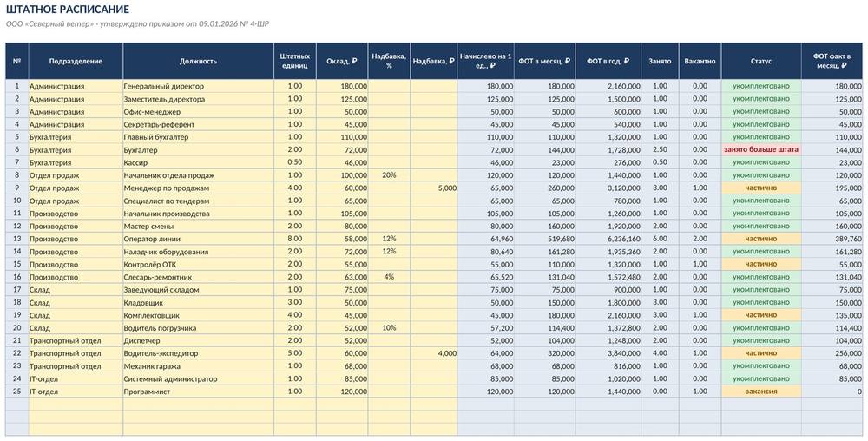
Task: Select the 'ФОТ в месяц, ₽' header
Action: tap(545, 61)
